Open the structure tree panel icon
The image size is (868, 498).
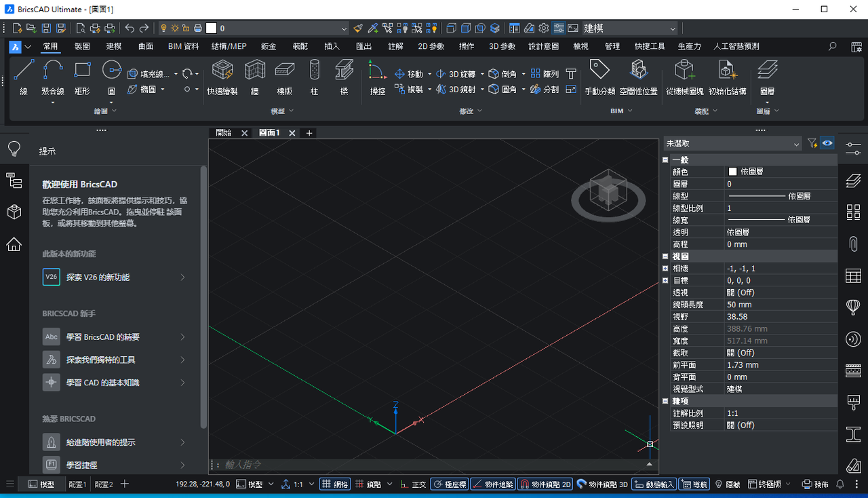pos(14,180)
